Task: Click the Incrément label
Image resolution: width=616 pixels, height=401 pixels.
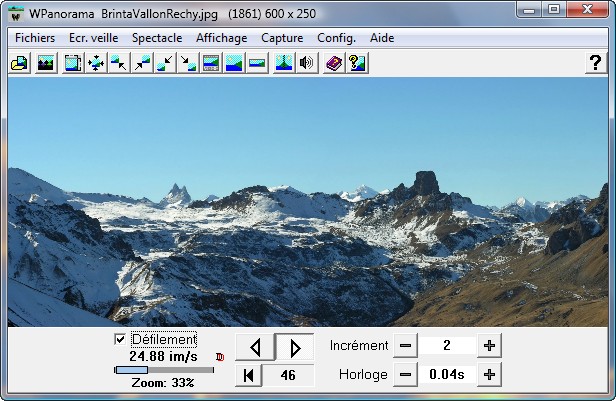Action: (359, 346)
